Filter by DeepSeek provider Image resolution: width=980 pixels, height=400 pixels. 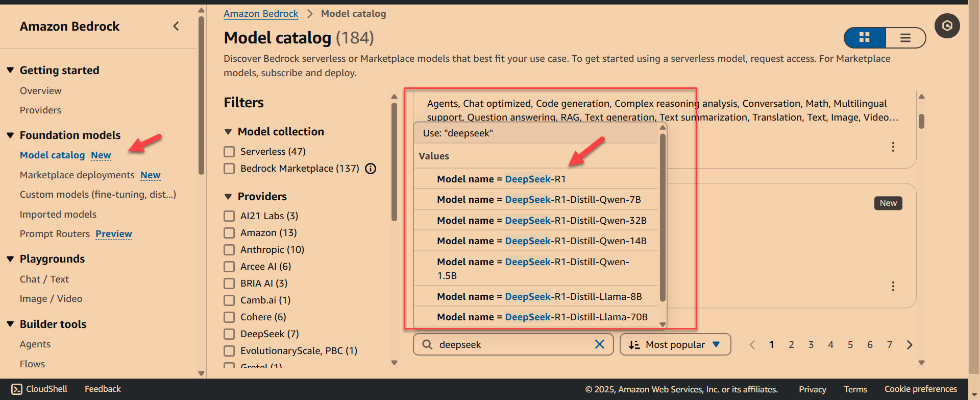pyautogui.click(x=229, y=334)
